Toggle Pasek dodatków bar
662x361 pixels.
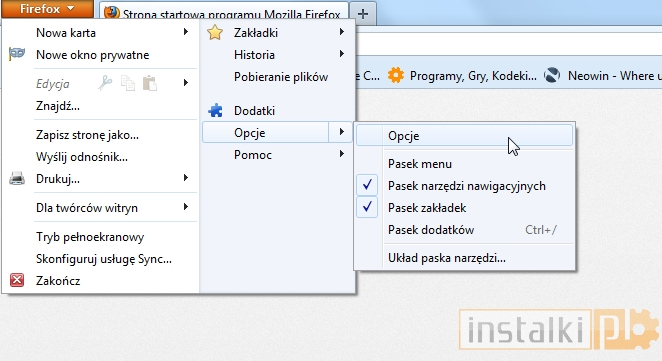click(x=464, y=230)
